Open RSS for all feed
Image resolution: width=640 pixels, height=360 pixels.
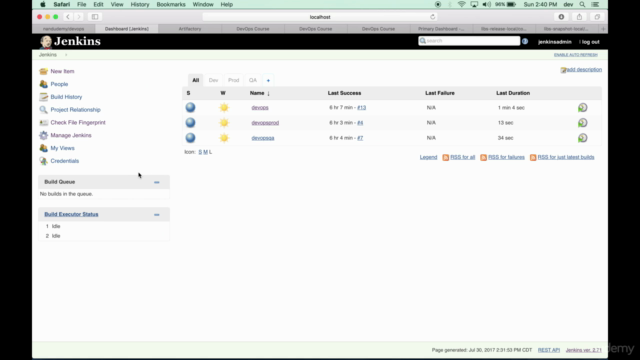point(462,157)
